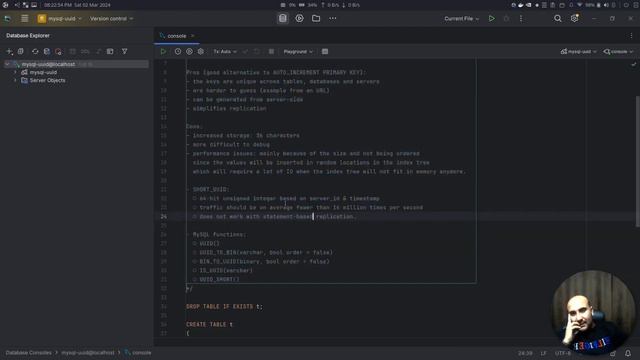The height and width of the screenshot is (360, 640).
Task: Open the main hamburger menu
Action: tap(24, 18)
